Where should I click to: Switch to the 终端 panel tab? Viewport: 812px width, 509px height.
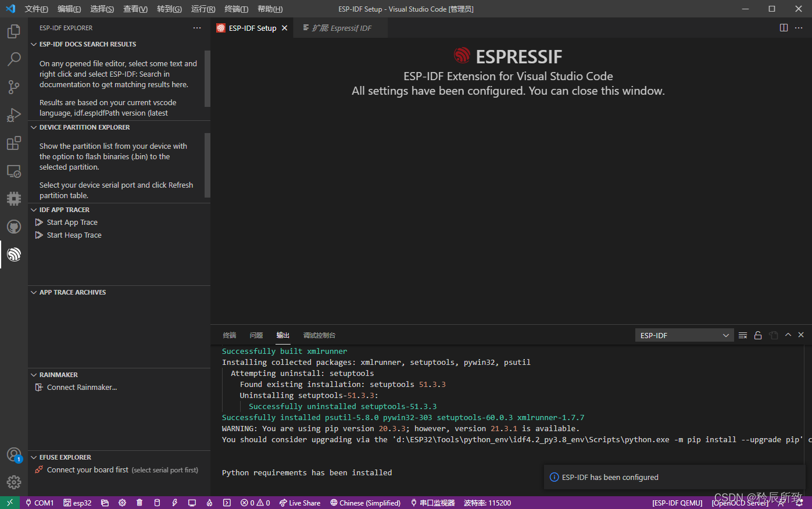pos(230,335)
